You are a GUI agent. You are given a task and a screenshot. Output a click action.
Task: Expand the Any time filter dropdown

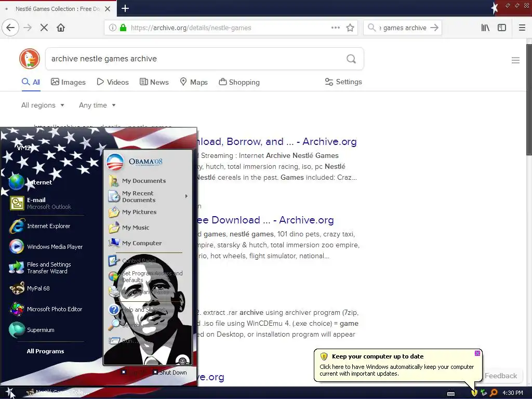pyautogui.click(x=97, y=105)
